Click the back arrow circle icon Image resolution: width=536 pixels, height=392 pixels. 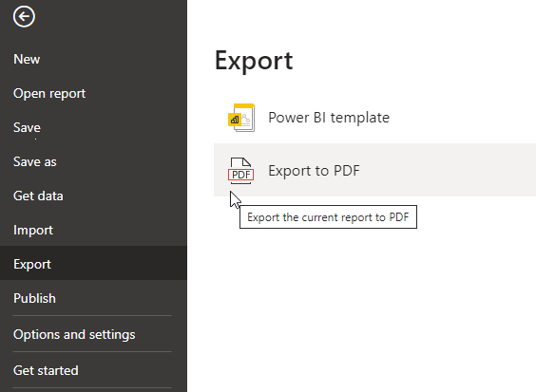(24, 16)
